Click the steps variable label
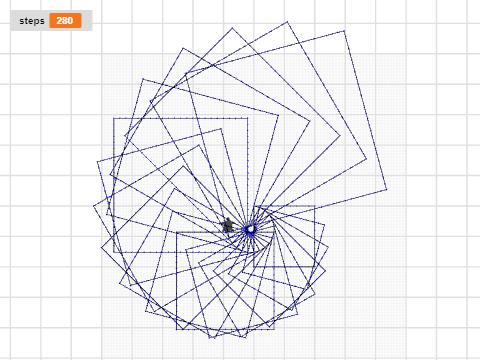Screen dimensions: 480x360 [x=32, y=21]
